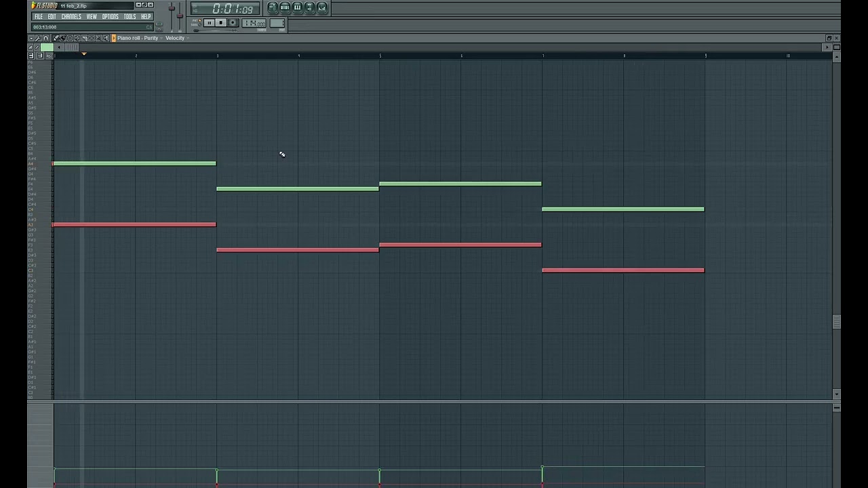Pause playback with the transport pause button
Viewport: 868px width, 488px height.
(210, 22)
